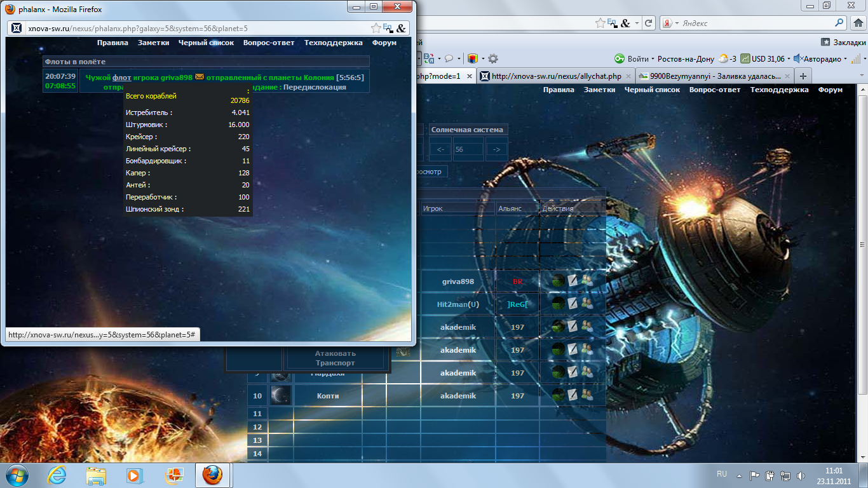Open the address bar history dropdown arrow
The image size is (868, 488).
coord(636,24)
